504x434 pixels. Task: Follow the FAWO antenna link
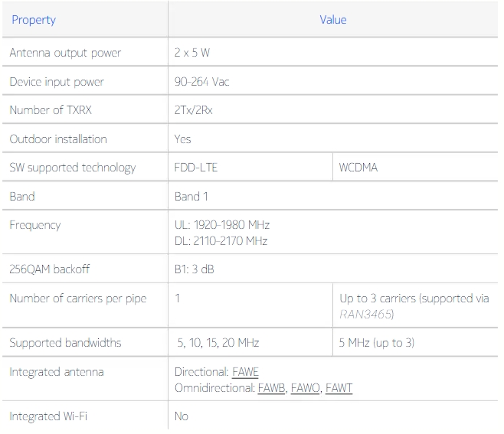[x=305, y=388]
